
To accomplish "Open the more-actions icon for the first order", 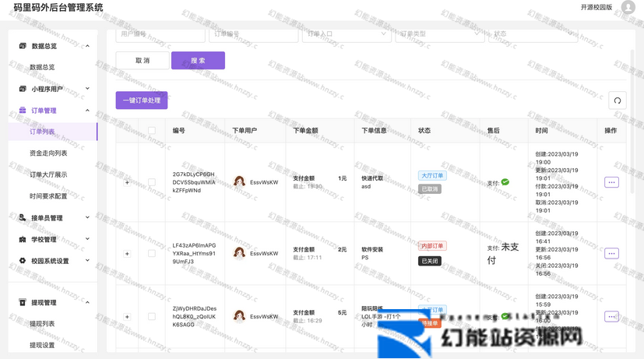I will [x=611, y=182].
